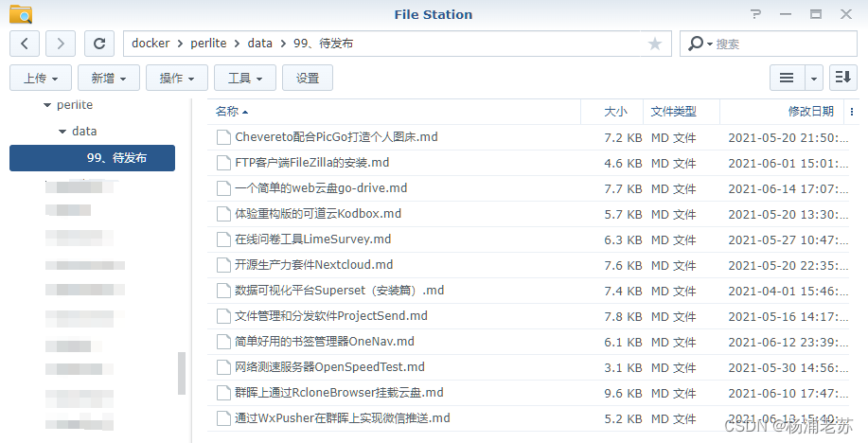Viewport: 868px width, 443px height.
Task: Sort by the 名称 column header
Action: (394, 112)
